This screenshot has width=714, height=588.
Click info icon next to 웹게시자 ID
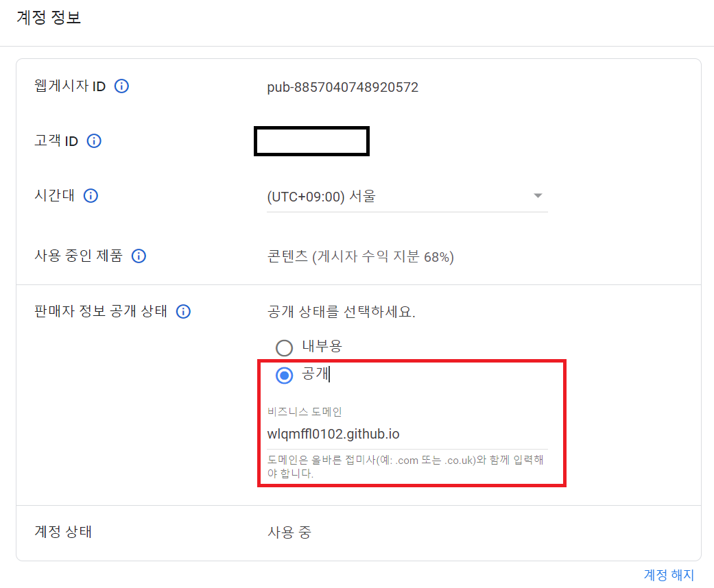pyautogui.click(x=121, y=86)
